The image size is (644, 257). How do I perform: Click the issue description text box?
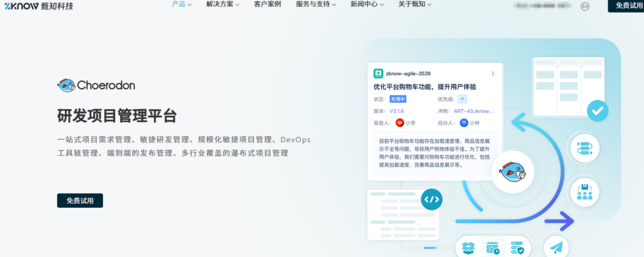[x=435, y=153]
